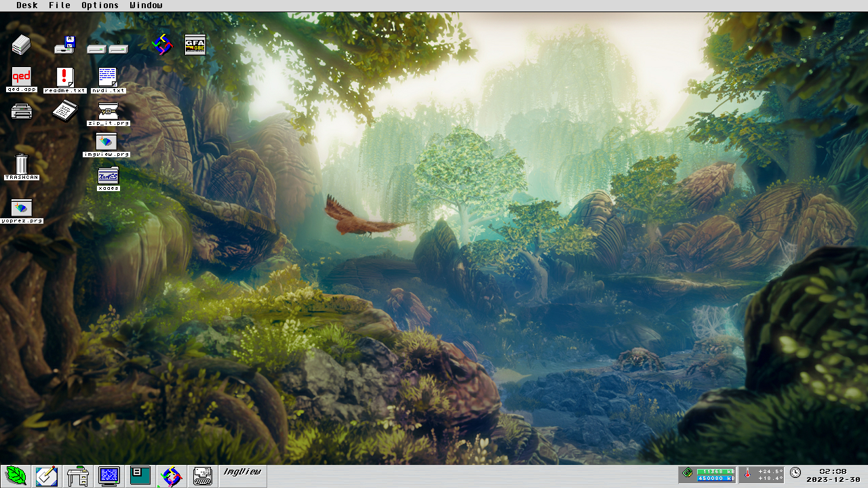Select the readme.txt file icon
Screen dimensions: 868x488
click(x=65, y=81)
